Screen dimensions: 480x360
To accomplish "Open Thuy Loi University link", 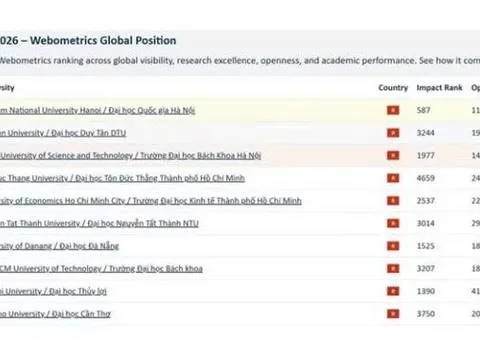I will click(x=53, y=291).
